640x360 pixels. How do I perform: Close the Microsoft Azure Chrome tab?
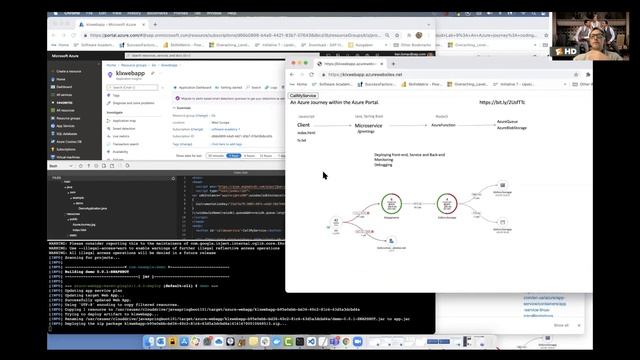click(x=143, y=24)
